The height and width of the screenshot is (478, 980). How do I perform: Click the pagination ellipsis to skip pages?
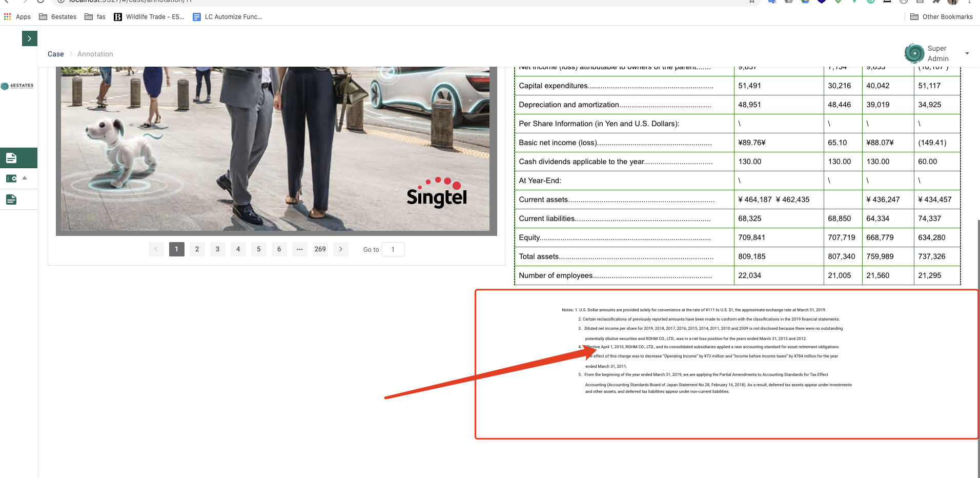[x=300, y=249]
